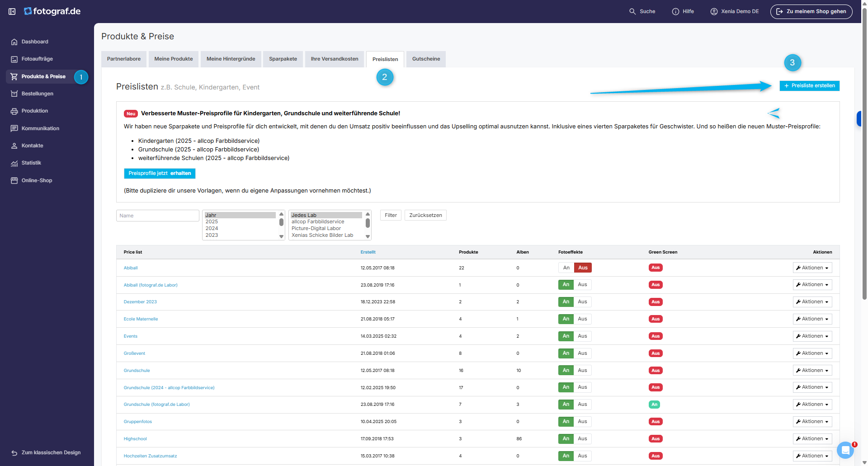Open Dashboard home icon in sidebar
Image resolution: width=868 pixels, height=466 pixels.
coord(14,42)
